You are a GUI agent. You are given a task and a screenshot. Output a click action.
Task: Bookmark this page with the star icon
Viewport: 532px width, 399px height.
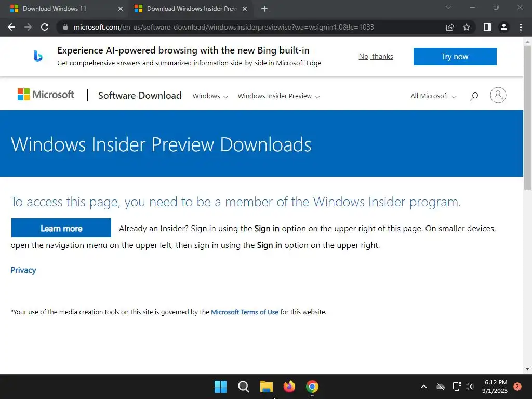click(x=467, y=27)
